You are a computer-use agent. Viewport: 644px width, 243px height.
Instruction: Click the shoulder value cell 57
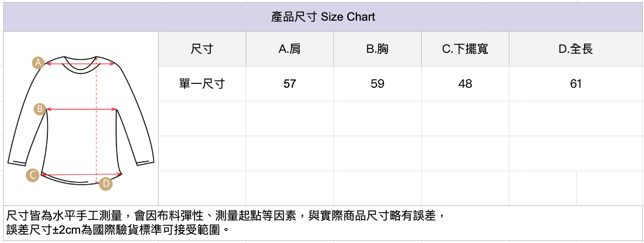coord(290,84)
